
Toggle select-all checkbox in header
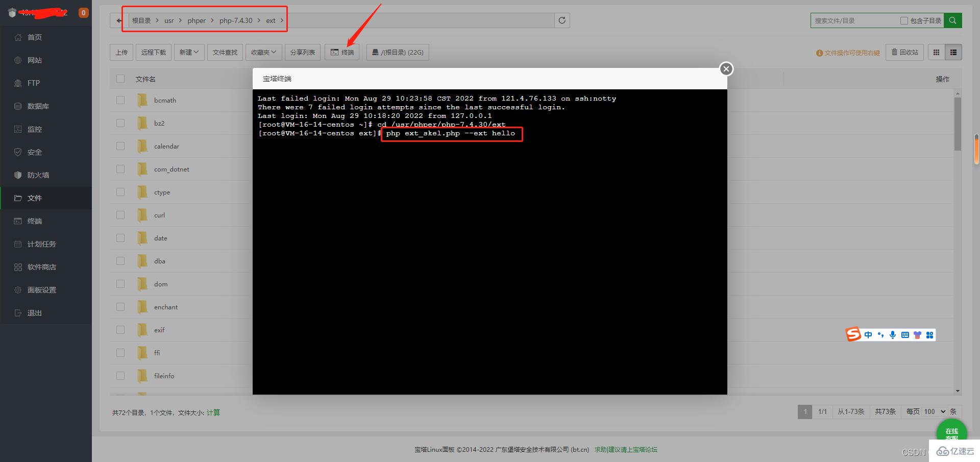(x=120, y=79)
